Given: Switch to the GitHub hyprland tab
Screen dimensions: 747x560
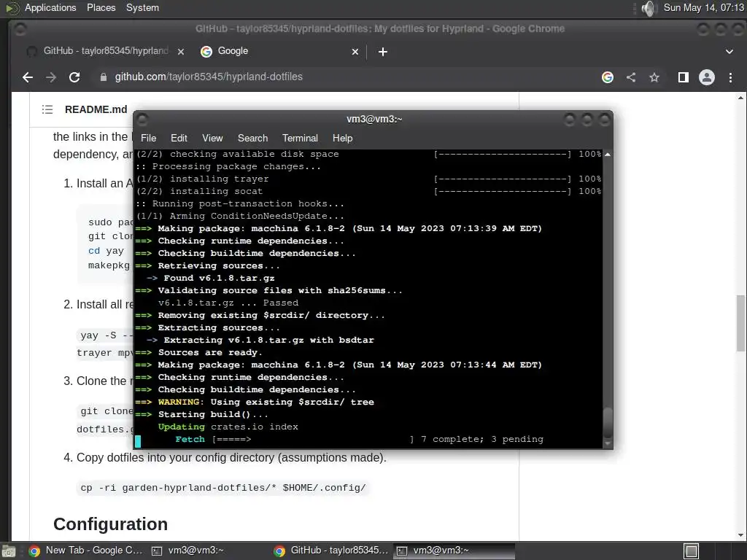Looking at the screenshot, I should coord(105,51).
